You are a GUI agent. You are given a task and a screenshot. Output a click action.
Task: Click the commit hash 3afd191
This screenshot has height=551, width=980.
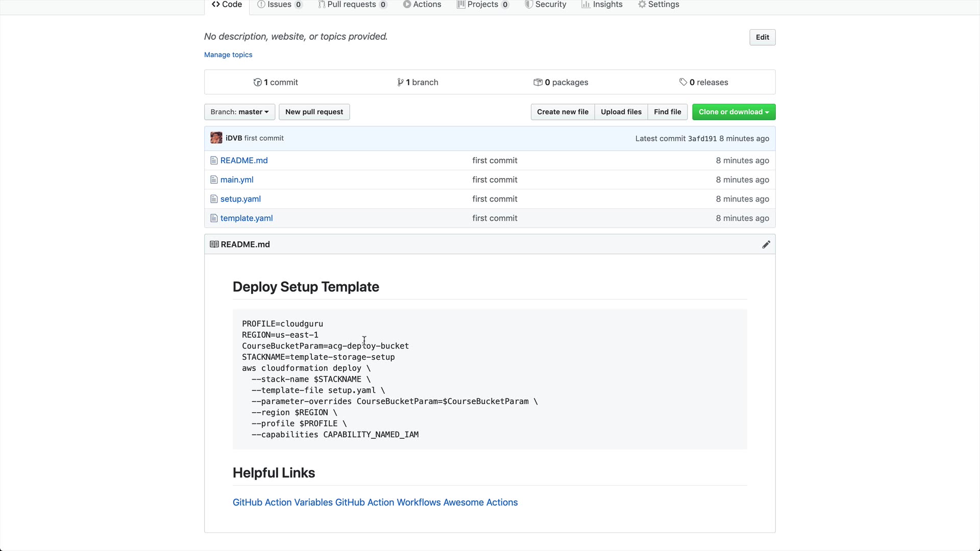(702, 139)
